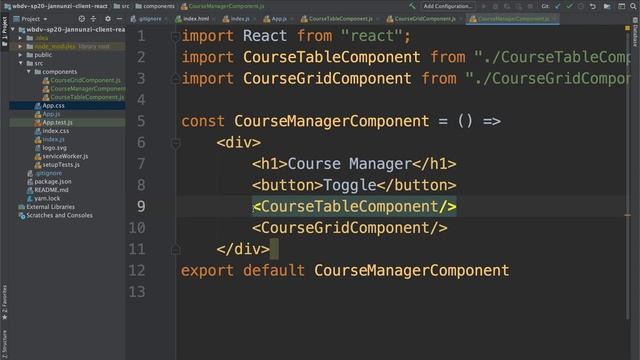Click the src breadcrumb in navigation bar
Screen dimensions: 640x360
coord(122,6)
